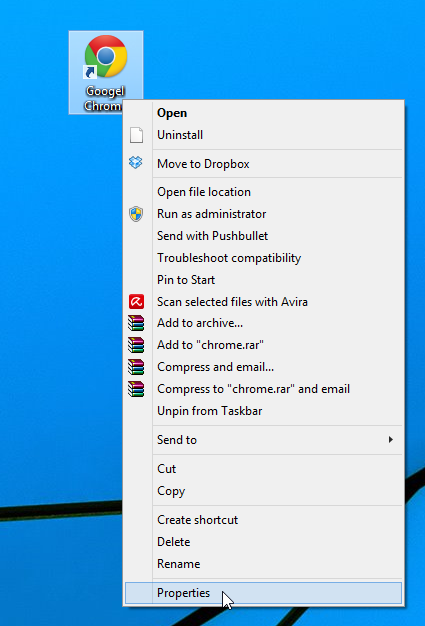This screenshot has height=626, width=425.
Task: Click the Google Chrome desktop shortcut icon
Action: (x=106, y=57)
